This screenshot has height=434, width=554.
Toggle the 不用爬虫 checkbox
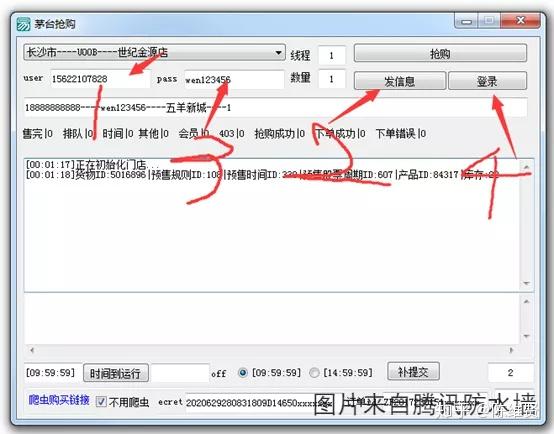(x=101, y=401)
